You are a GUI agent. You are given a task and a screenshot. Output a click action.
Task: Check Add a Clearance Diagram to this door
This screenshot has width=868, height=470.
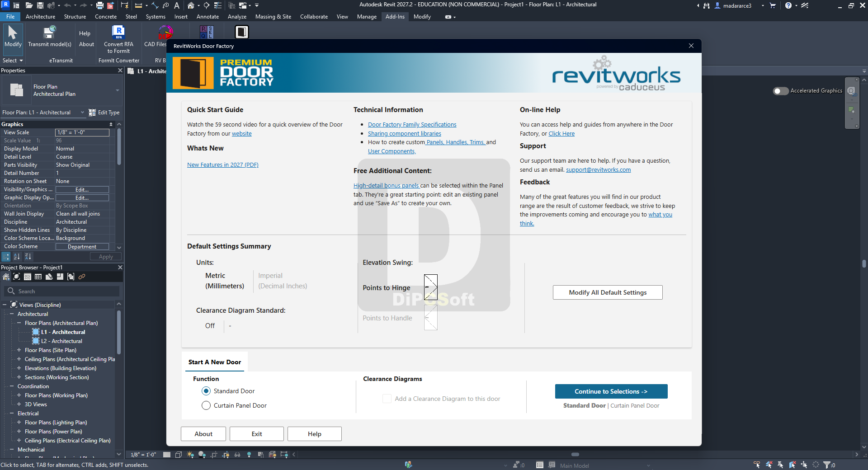click(x=387, y=399)
